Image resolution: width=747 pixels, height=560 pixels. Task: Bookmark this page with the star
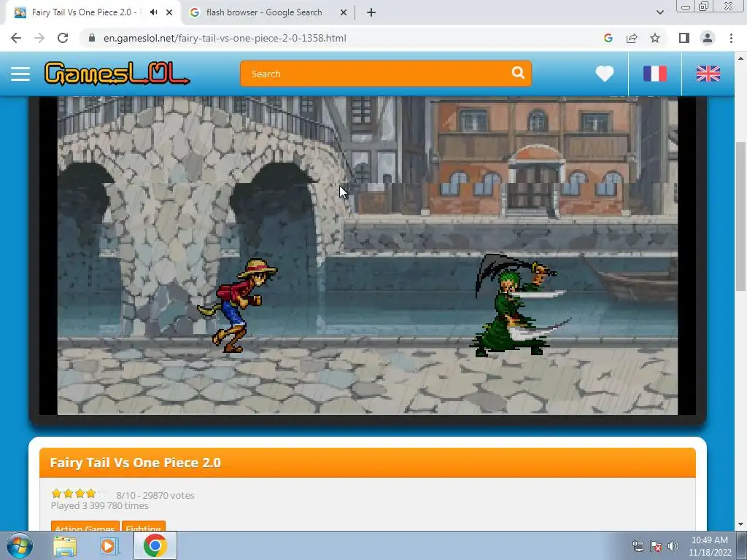coord(655,38)
